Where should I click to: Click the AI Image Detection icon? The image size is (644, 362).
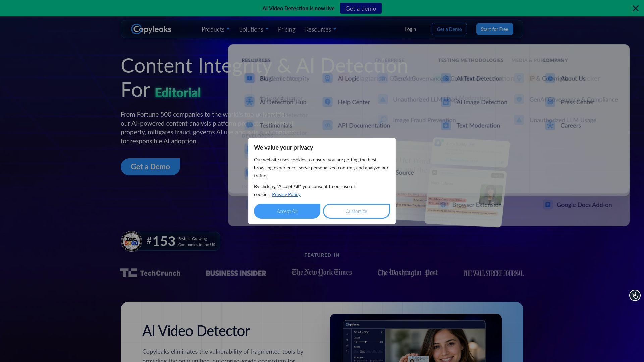tap(446, 102)
